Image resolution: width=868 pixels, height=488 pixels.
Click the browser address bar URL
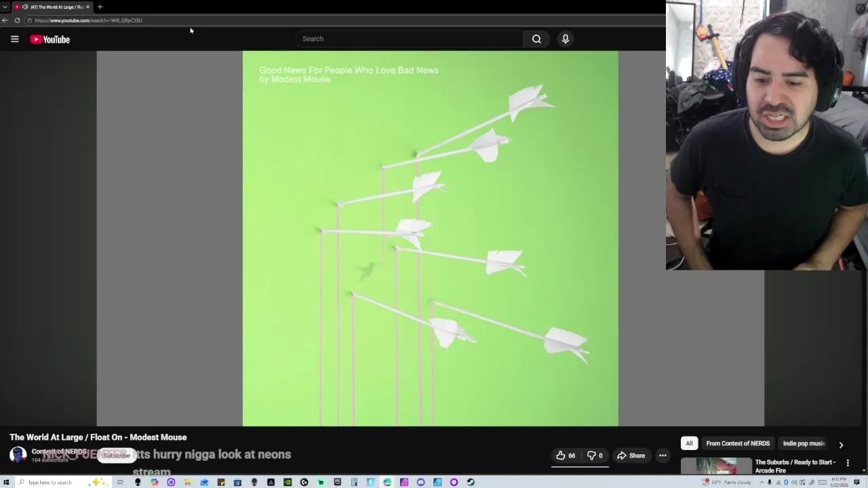coord(88,20)
